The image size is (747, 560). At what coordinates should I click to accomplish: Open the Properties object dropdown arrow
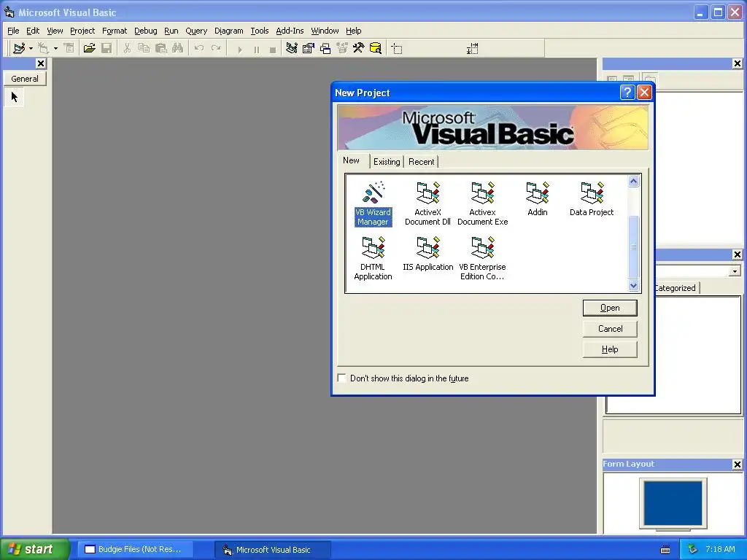735,271
